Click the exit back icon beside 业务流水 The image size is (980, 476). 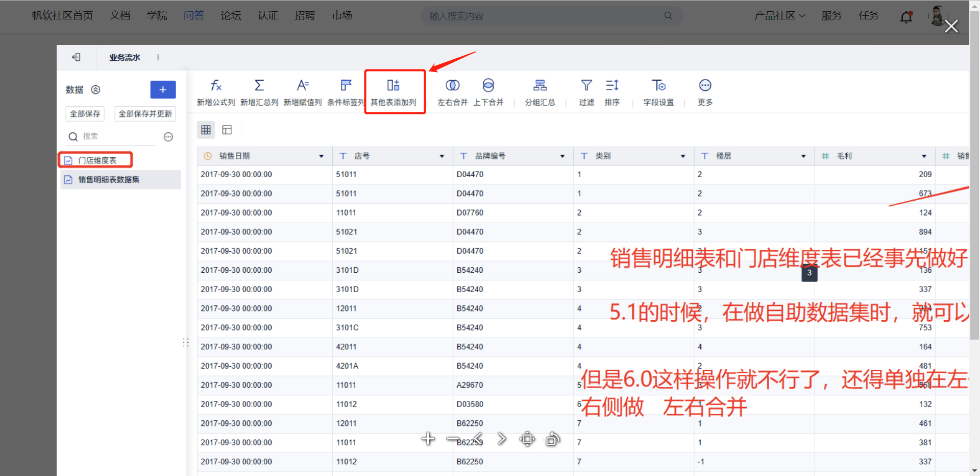pyautogui.click(x=76, y=57)
